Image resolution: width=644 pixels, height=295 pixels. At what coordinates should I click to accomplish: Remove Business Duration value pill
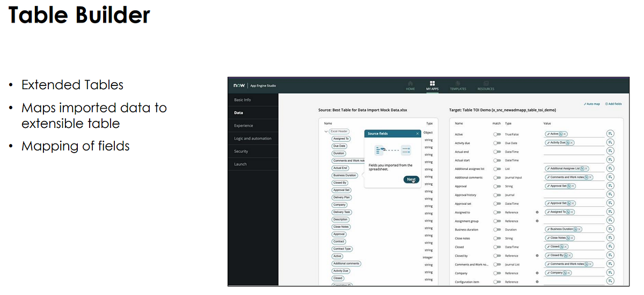pyautogui.click(x=580, y=229)
